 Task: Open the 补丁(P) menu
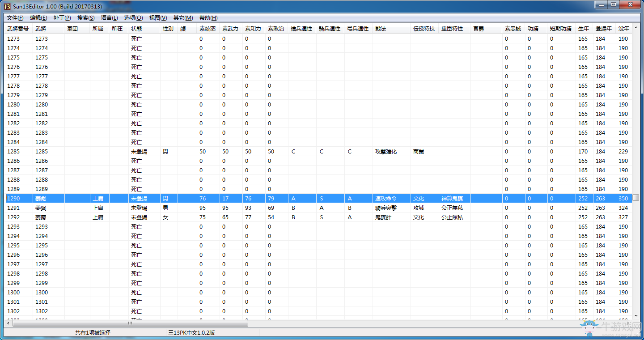[x=62, y=18]
